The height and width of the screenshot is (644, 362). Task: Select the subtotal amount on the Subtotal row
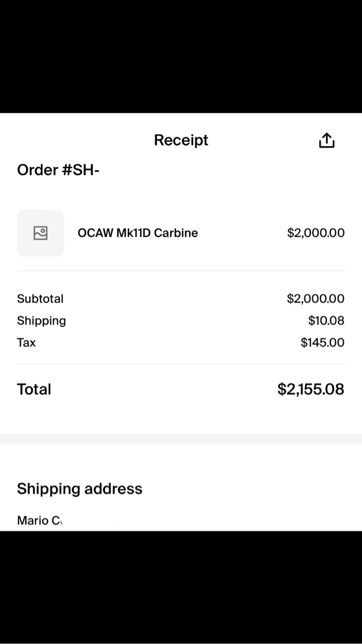tap(315, 299)
